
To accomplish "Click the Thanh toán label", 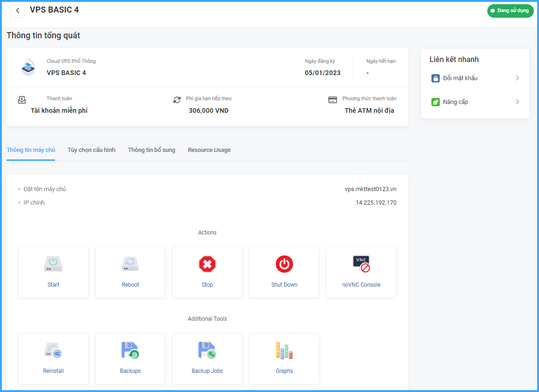I will (x=60, y=98).
